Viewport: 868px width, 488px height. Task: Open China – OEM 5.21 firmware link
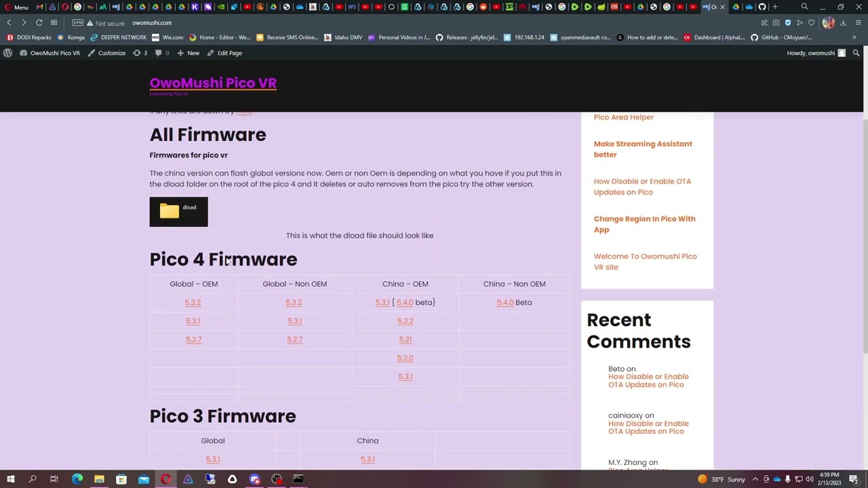click(x=405, y=339)
